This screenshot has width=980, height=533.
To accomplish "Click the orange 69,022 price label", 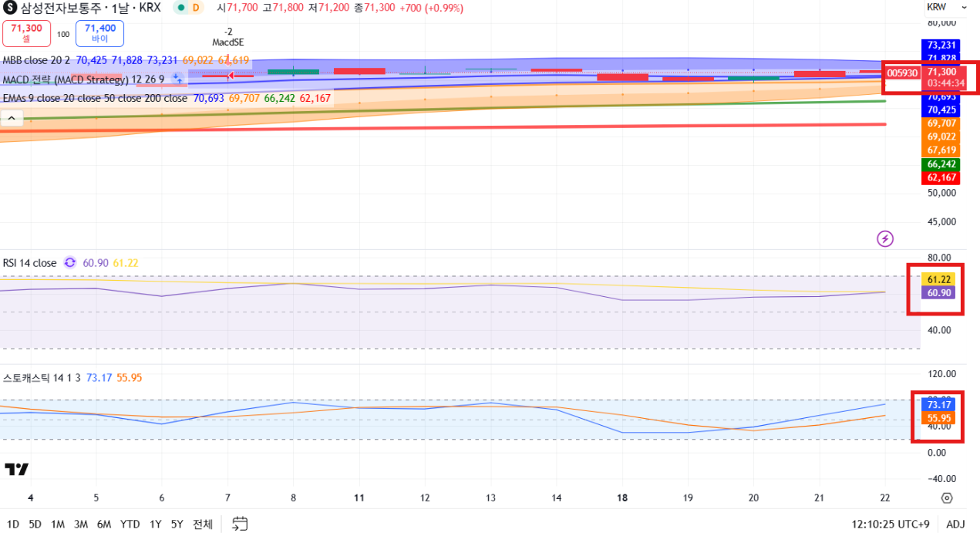I will [x=941, y=137].
